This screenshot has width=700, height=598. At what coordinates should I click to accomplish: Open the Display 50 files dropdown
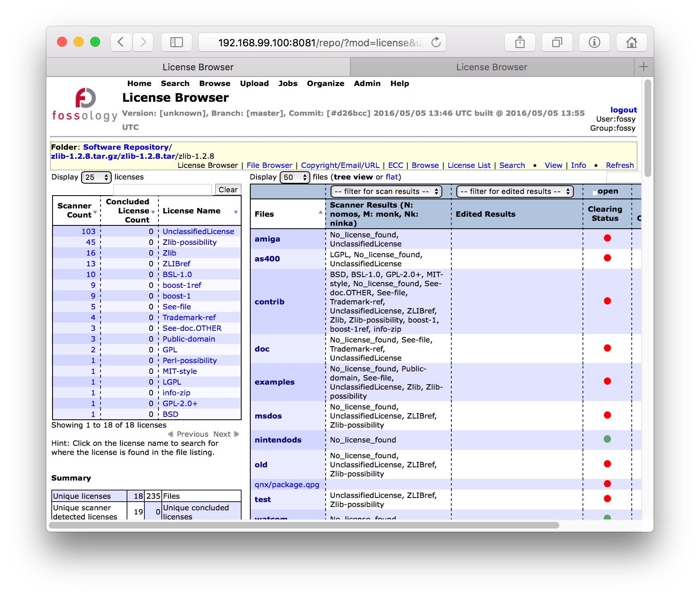click(x=295, y=177)
